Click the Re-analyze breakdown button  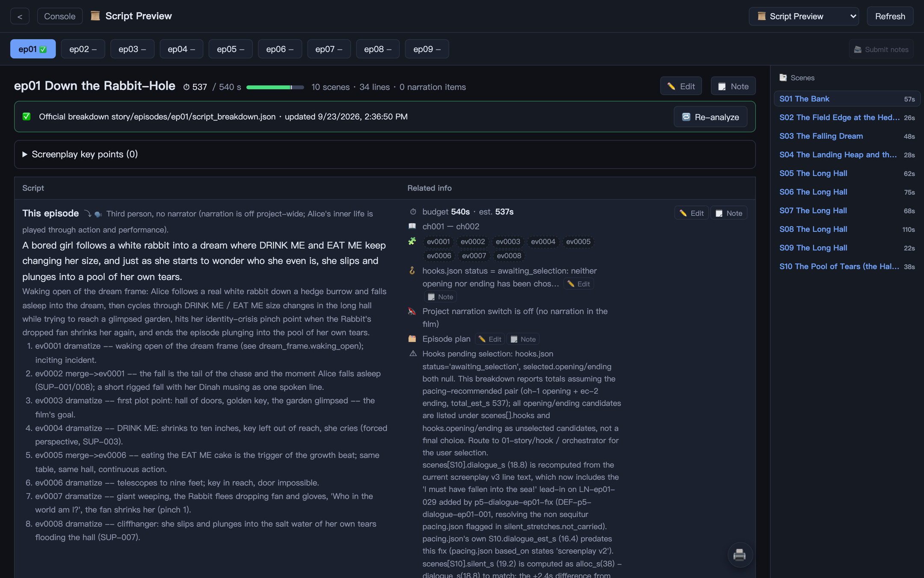pos(711,117)
